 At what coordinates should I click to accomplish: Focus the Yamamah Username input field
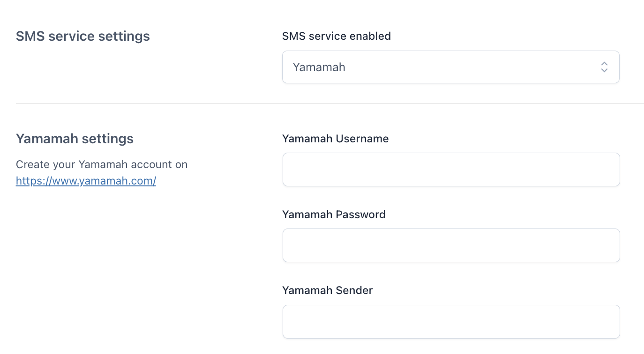[x=451, y=170]
